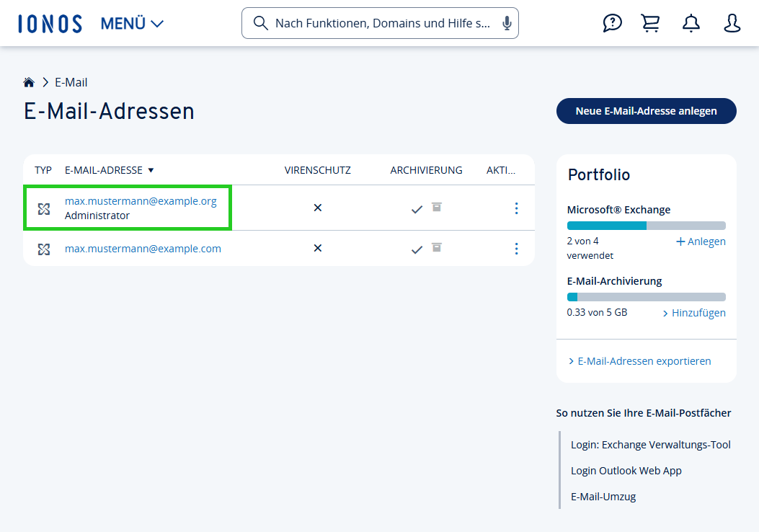This screenshot has height=532, width=759.
Task: Click the E-Mail-Archivierung usage progress bar
Action: pos(646,296)
